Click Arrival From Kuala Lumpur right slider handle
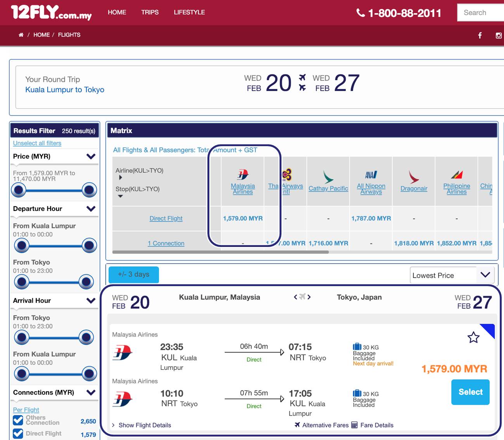The height and width of the screenshot is (440, 504). click(89, 374)
